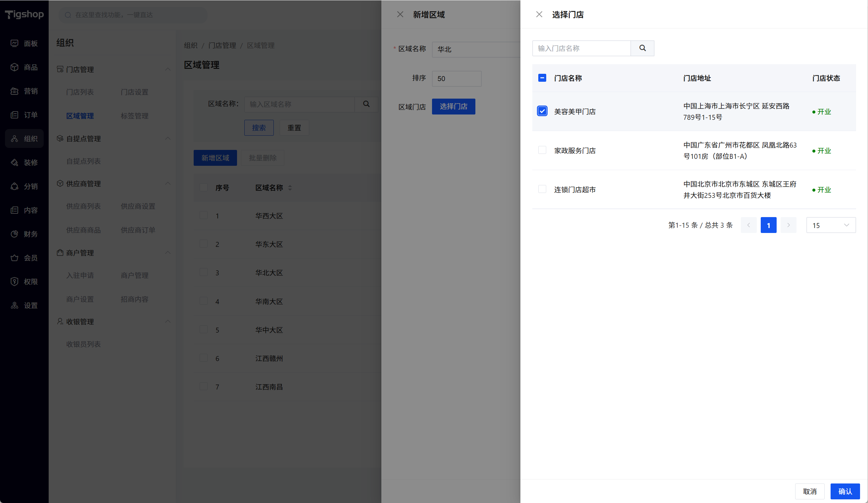Open 营销 marketing icon in sidebar
This screenshot has height=503, width=868.
[x=15, y=91]
